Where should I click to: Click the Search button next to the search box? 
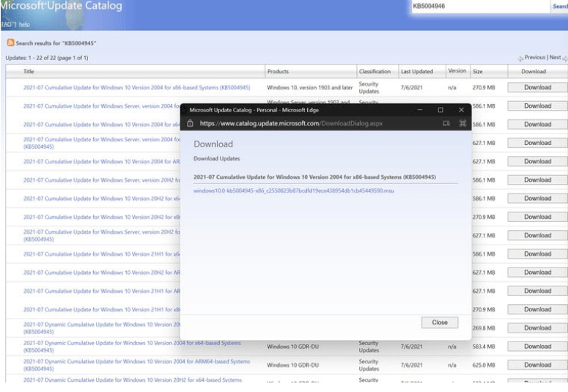pyautogui.click(x=560, y=6)
